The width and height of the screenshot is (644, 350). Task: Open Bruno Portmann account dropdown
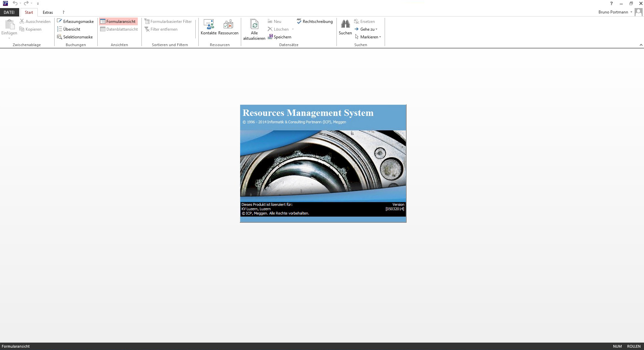[x=615, y=12]
